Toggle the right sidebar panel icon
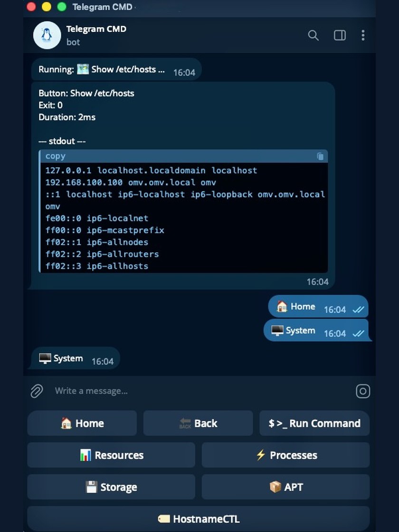This screenshot has width=399, height=532. 340,35
